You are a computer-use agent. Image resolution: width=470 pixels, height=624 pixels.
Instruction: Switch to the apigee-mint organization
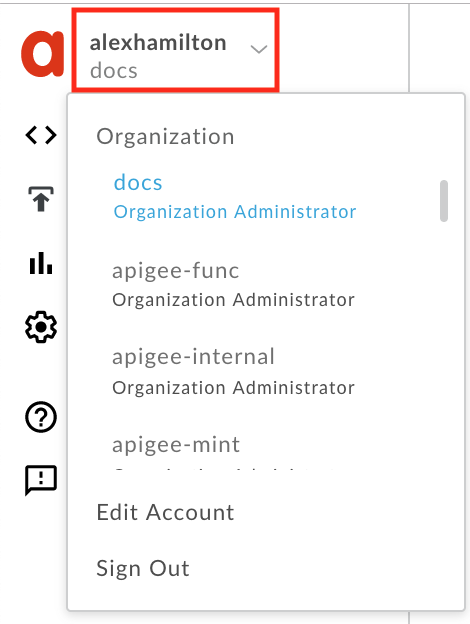coord(176,445)
